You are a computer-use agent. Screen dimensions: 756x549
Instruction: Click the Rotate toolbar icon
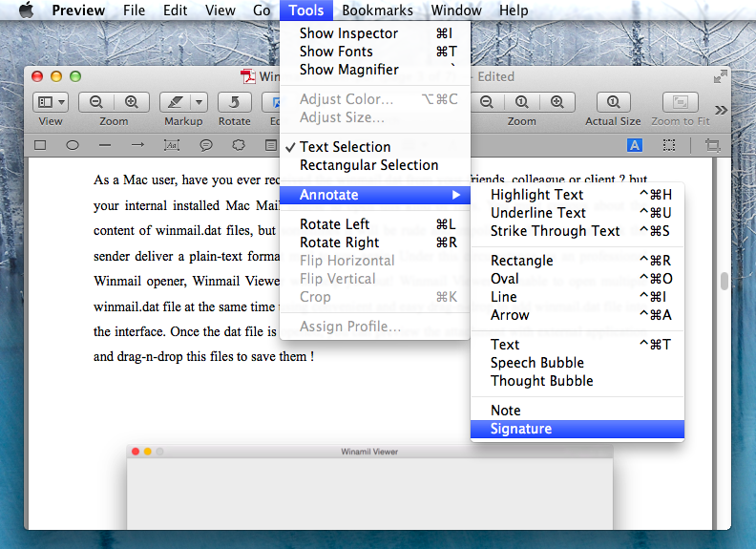234,102
